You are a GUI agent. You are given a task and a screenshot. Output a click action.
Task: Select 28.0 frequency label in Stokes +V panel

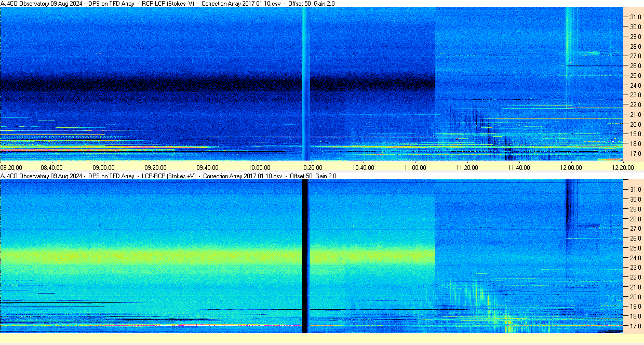point(635,219)
